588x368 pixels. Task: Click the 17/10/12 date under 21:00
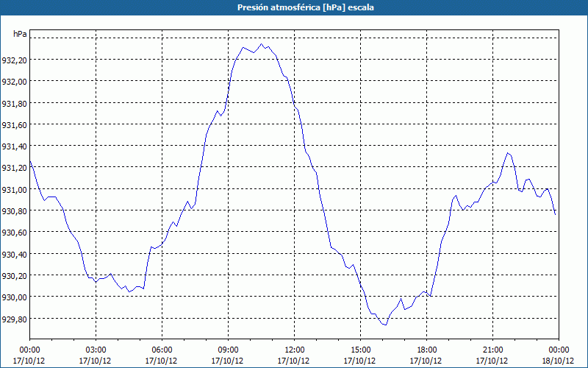click(x=492, y=361)
